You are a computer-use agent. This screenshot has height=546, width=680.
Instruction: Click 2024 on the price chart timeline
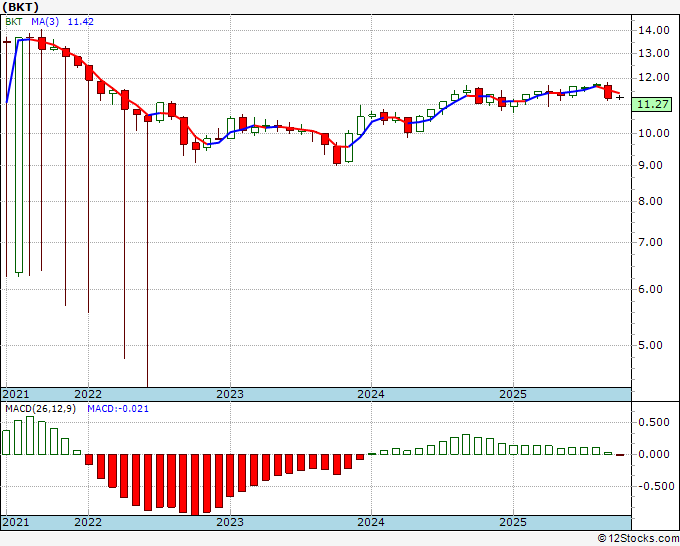(371, 394)
